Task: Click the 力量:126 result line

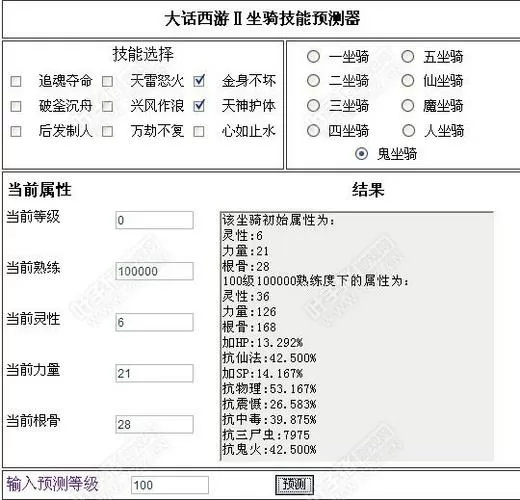Action: click(x=249, y=312)
